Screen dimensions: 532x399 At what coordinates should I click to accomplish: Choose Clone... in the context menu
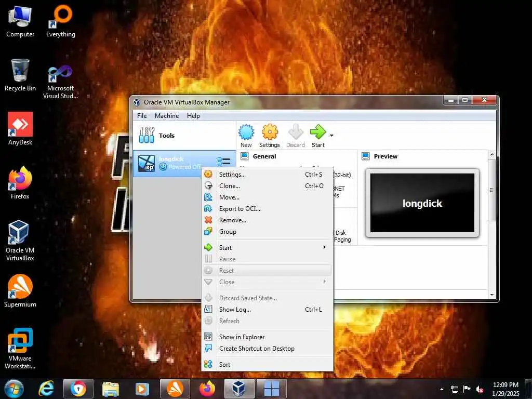(267, 186)
